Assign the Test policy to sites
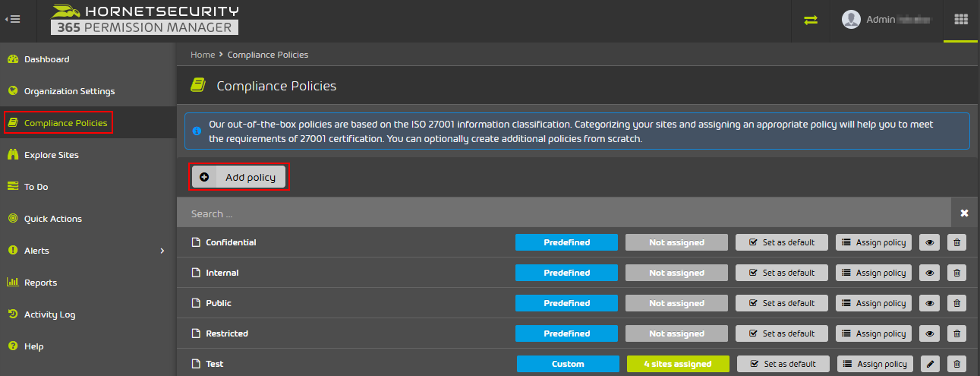The image size is (980, 376). pyautogui.click(x=875, y=364)
